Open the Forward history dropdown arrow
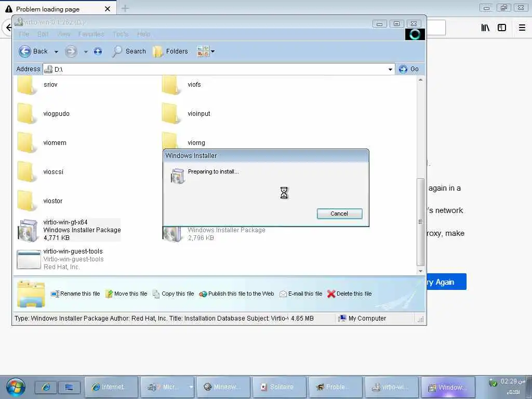 [86, 51]
